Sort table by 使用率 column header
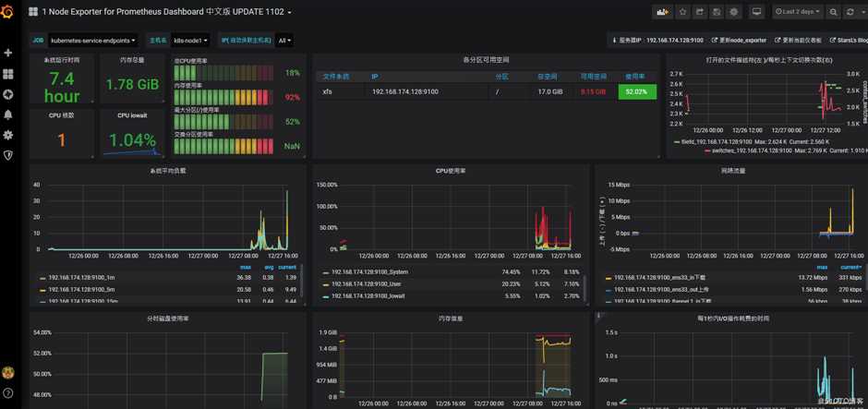Screen dimensions: 868x409 tap(634, 77)
